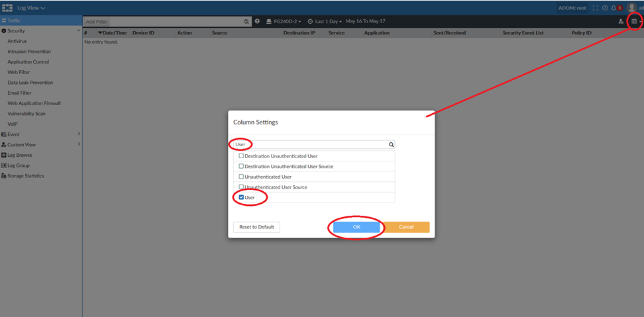Click the search icon in Add Filter bar
The width and height of the screenshot is (644, 317).
point(246,22)
